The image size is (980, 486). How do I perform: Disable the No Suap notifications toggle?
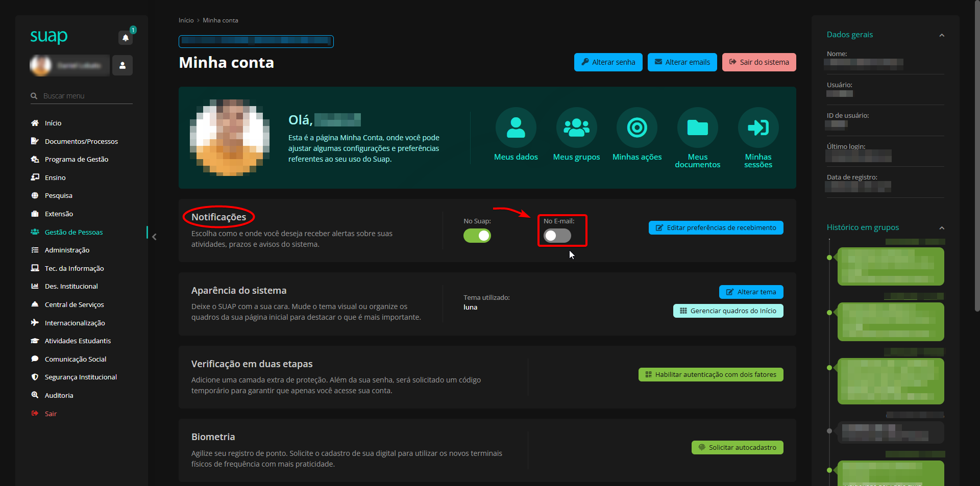(477, 236)
